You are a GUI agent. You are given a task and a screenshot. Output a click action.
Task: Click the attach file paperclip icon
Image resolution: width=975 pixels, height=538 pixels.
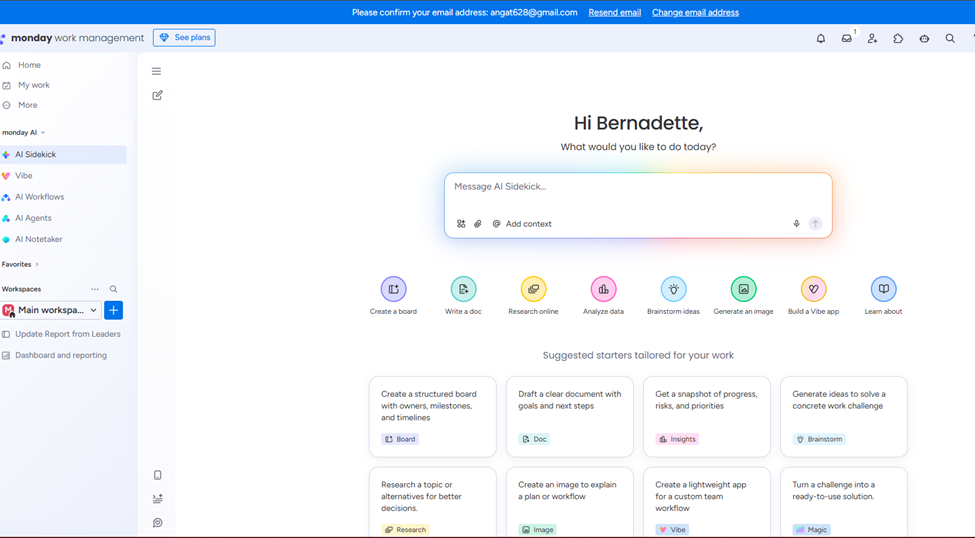pyautogui.click(x=478, y=224)
